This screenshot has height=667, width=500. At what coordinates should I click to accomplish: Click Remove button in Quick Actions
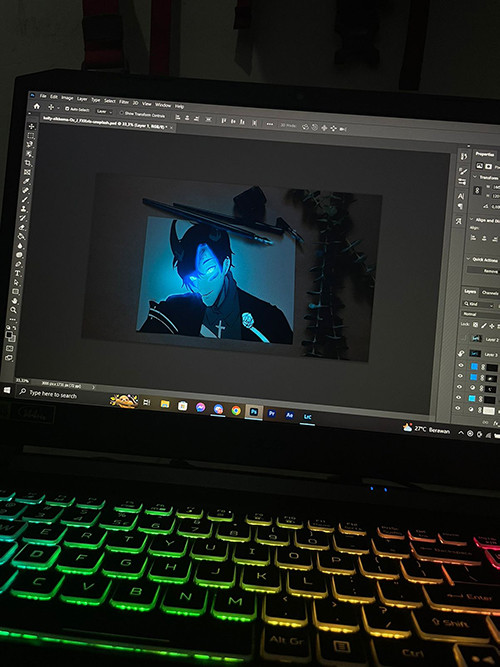pos(485,271)
